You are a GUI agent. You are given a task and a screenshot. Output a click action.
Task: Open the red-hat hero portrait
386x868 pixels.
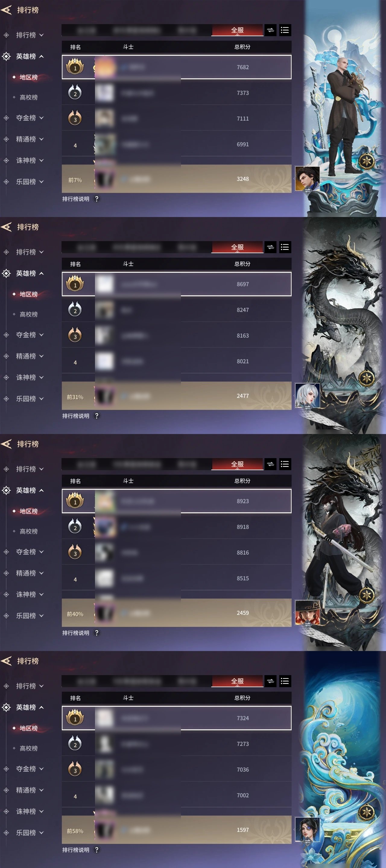tap(307, 613)
